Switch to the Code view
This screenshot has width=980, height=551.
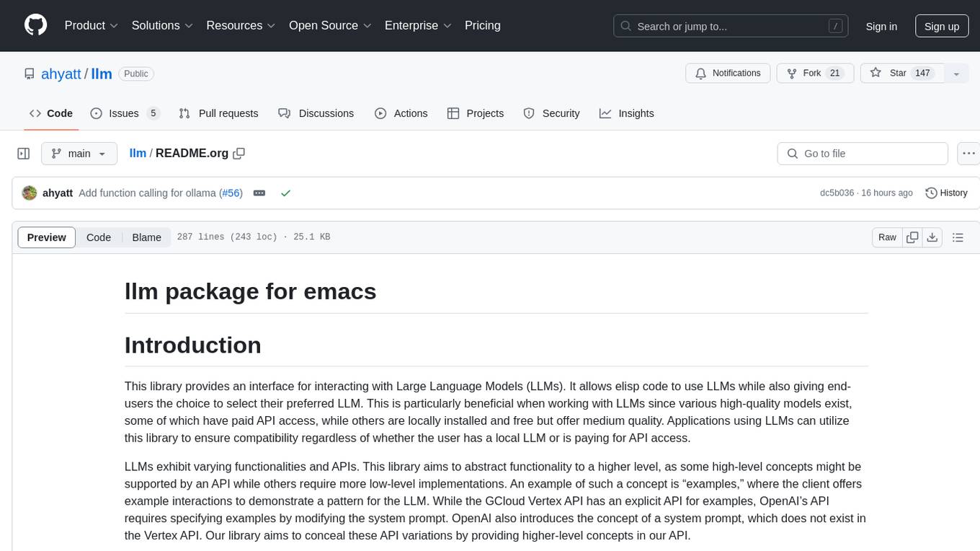coord(99,237)
